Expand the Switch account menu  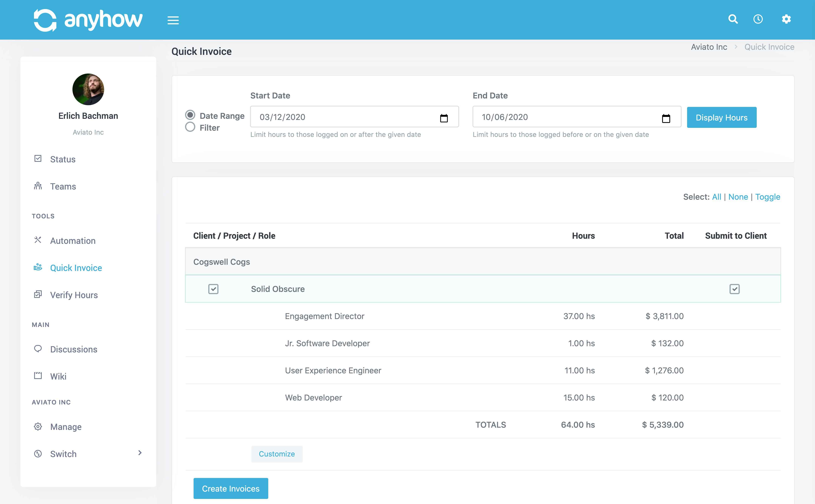click(140, 453)
